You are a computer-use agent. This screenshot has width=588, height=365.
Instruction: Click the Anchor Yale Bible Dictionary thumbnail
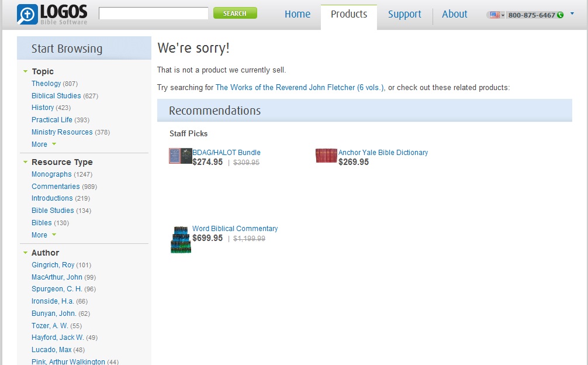coord(326,156)
